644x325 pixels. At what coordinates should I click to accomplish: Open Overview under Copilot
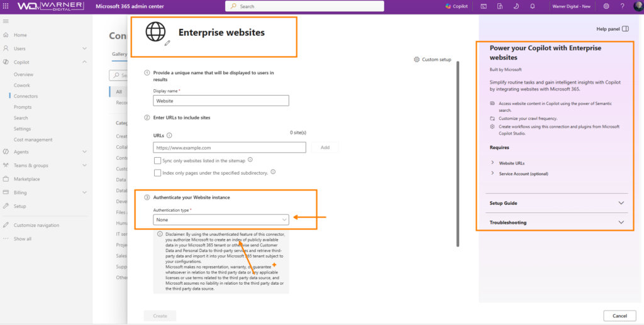pos(23,74)
